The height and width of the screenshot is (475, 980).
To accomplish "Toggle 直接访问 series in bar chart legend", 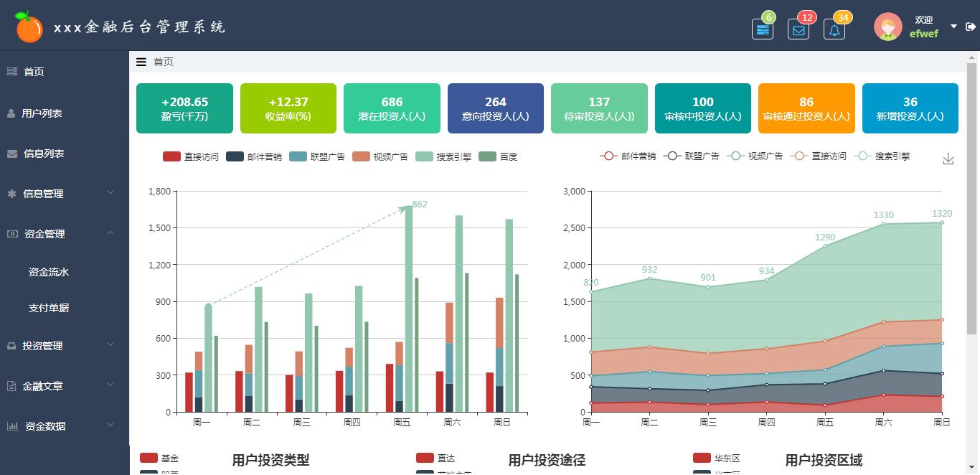I will tap(191, 156).
